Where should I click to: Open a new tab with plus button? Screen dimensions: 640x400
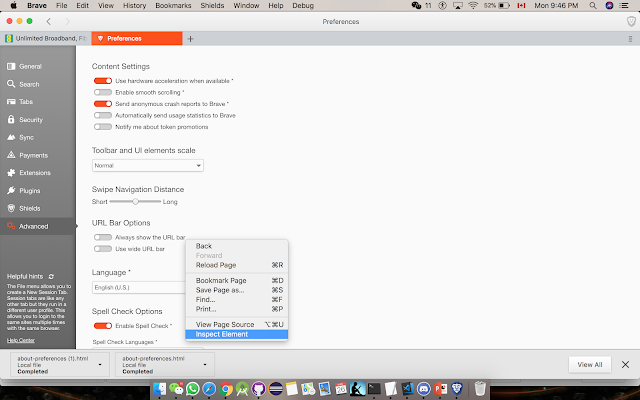coord(190,39)
